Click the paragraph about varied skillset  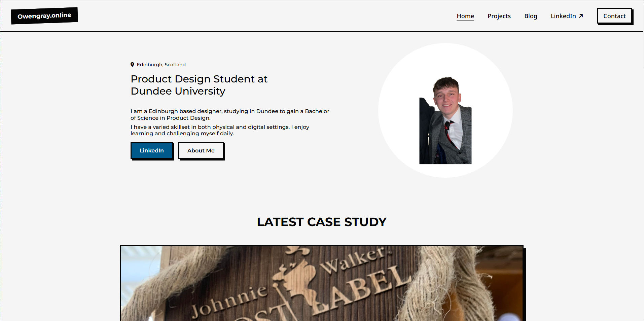(x=220, y=130)
